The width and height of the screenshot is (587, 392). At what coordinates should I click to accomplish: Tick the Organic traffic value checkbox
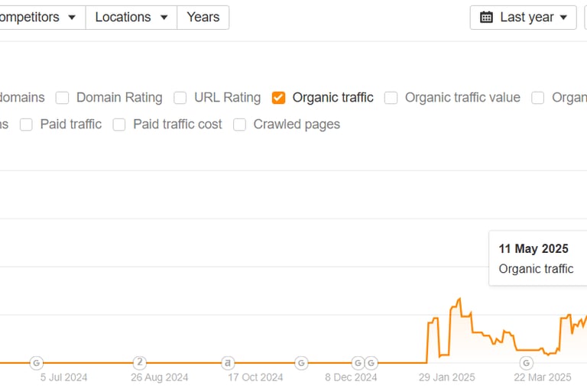391,98
